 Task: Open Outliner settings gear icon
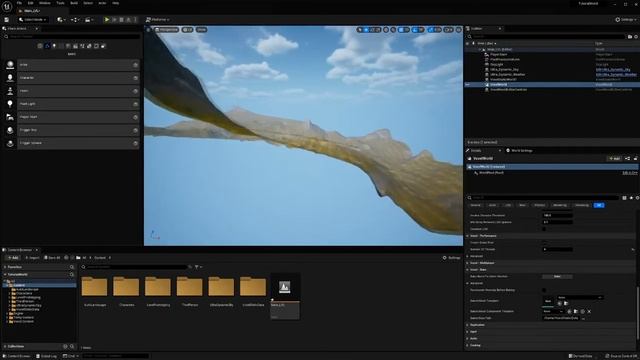pos(636,37)
